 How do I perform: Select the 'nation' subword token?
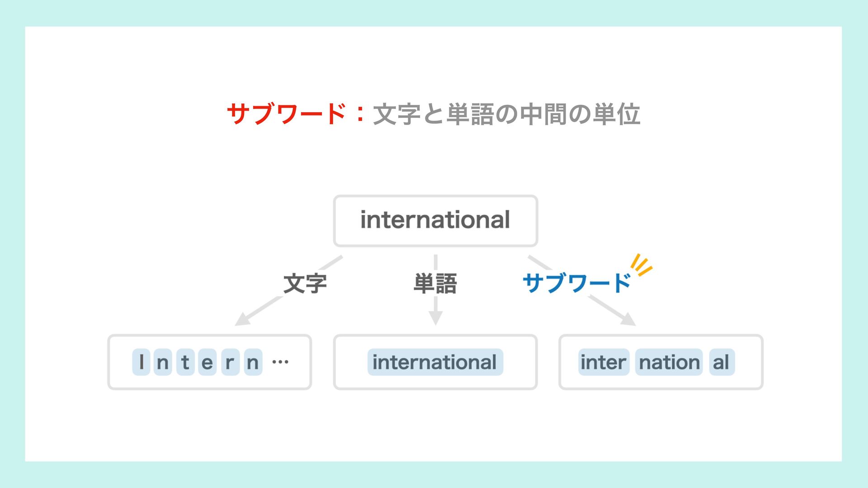669,362
